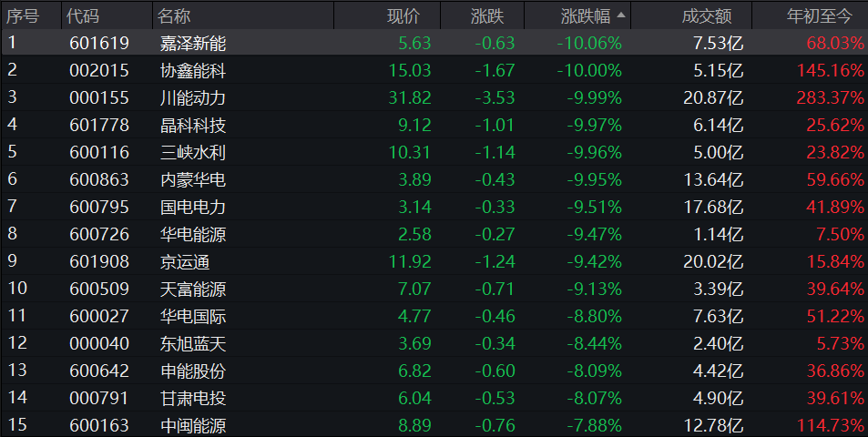Open stock 三峡水利

tap(192, 152)
